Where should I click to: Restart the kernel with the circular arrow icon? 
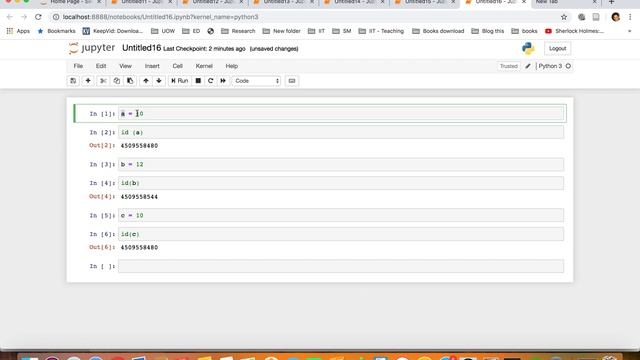(x=211, y=81)
